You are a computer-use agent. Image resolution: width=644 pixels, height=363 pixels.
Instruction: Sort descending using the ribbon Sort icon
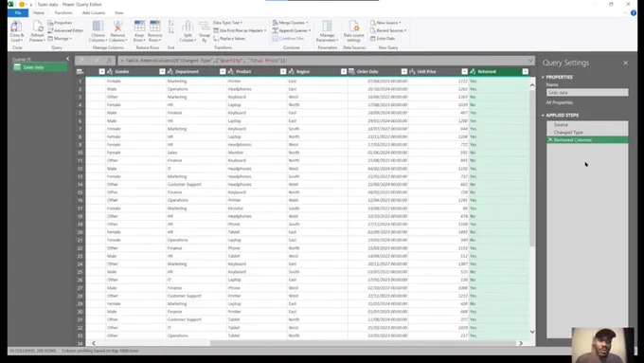tap(170, 30)
